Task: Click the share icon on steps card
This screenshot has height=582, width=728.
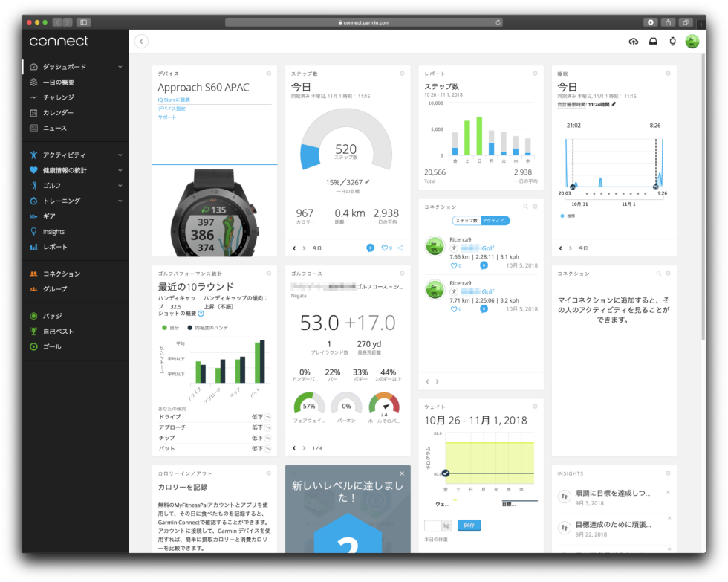Action: pyautogui.click(x=400, y=248)
